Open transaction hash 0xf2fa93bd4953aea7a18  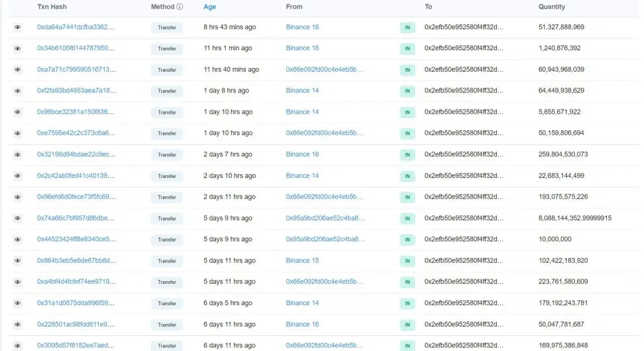pyautogui.click(x=76, y=91)
